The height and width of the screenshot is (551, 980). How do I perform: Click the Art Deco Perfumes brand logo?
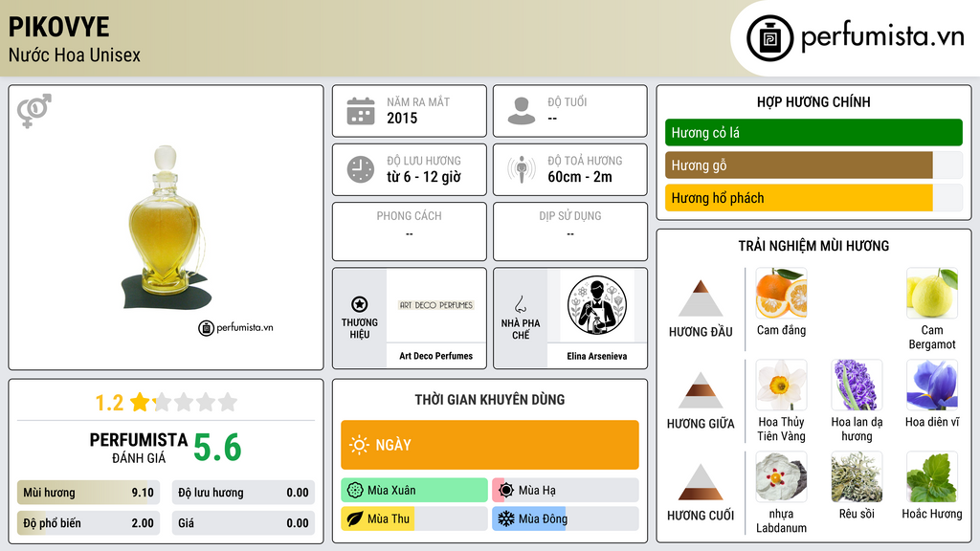436,305
